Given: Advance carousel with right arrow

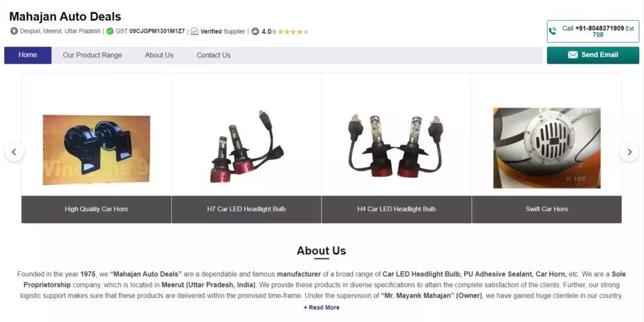Looking at the screenshot, I should click(x=629, y=152).
